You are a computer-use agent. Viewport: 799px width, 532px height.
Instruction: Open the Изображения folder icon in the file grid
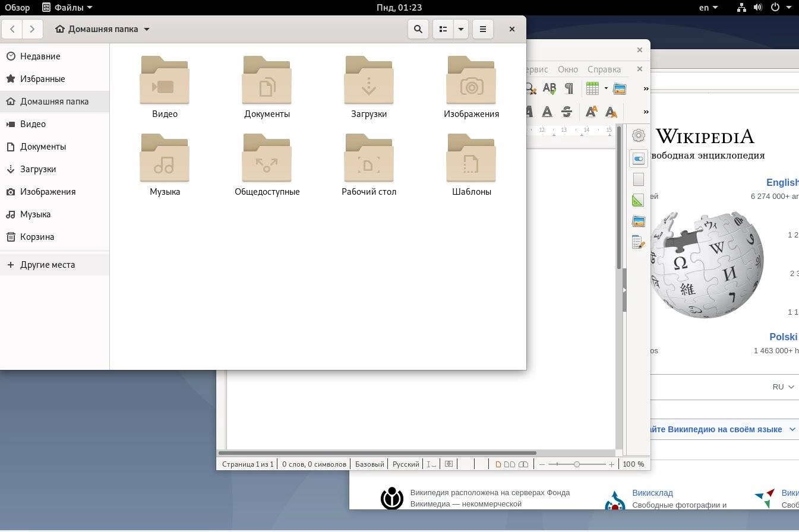click(471, 80)
